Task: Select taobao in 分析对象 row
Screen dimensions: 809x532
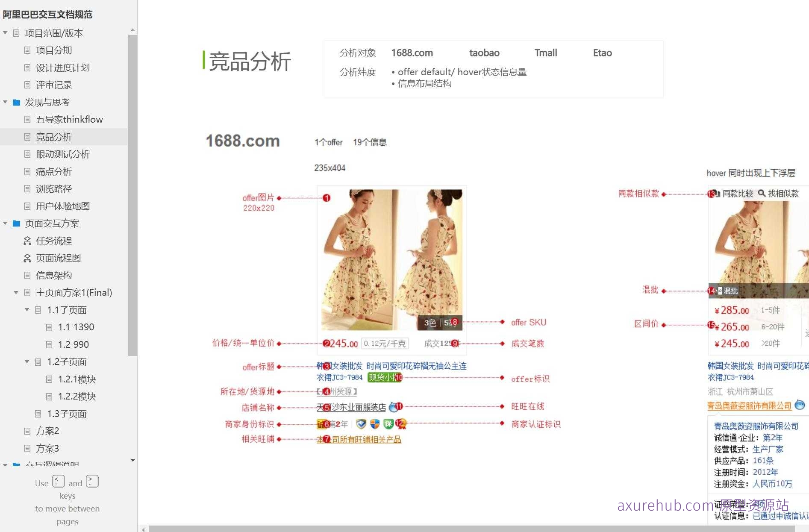Action: [484, 53]
